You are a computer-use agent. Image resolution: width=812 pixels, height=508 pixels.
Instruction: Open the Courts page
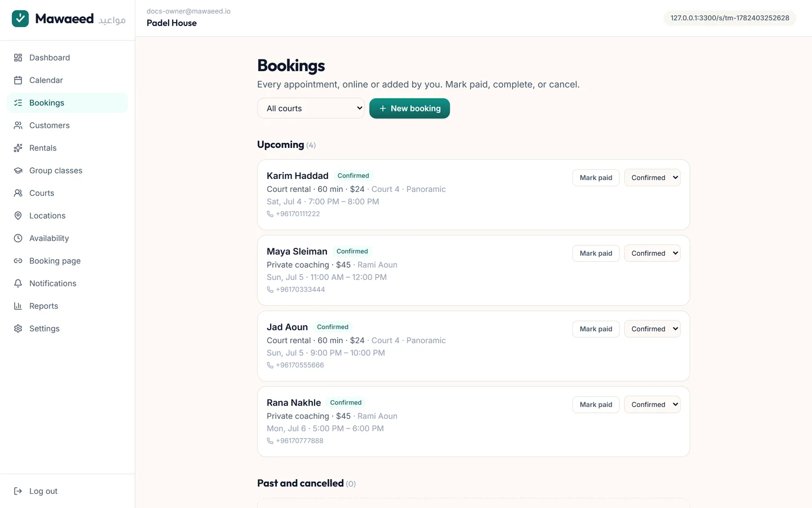coord(68,193)
